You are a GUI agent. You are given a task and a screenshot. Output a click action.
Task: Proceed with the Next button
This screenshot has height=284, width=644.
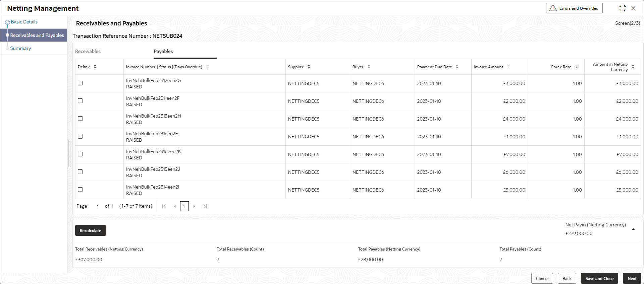pos(632,278)
